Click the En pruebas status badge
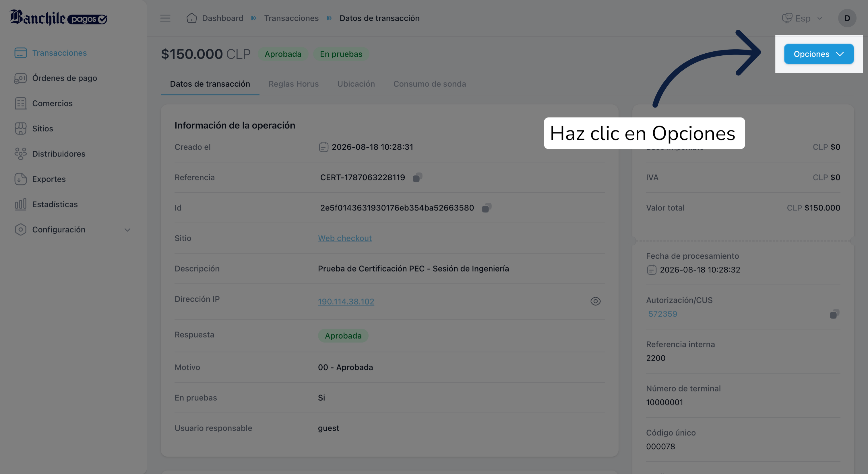This screenshot has height=474, width=868. click(341, 54)
